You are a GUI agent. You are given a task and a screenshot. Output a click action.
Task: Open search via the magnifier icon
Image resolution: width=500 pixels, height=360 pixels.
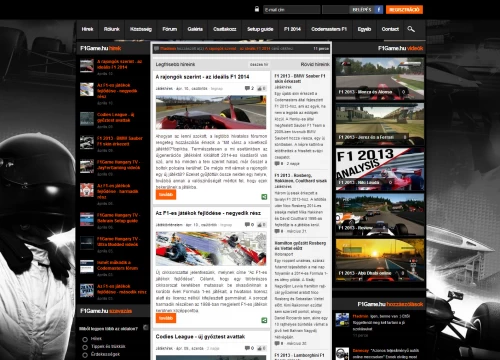pyautogui.click(x=411, y=29)
